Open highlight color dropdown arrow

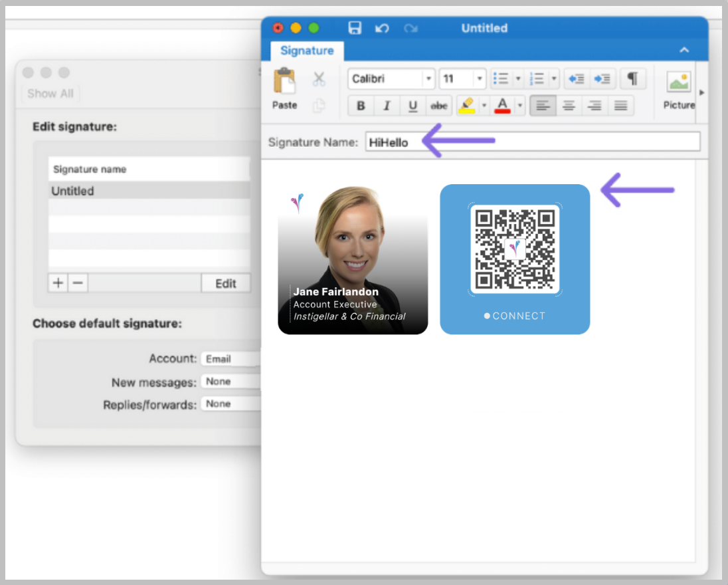[484, 106]
